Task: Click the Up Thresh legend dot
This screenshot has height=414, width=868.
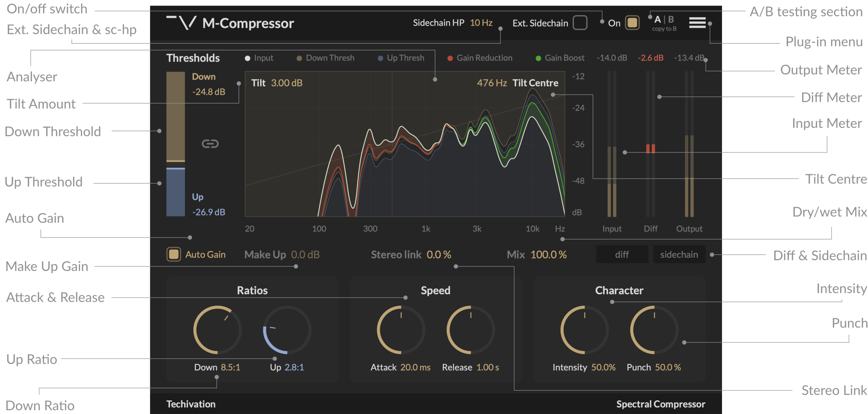Action: point(380,58)
